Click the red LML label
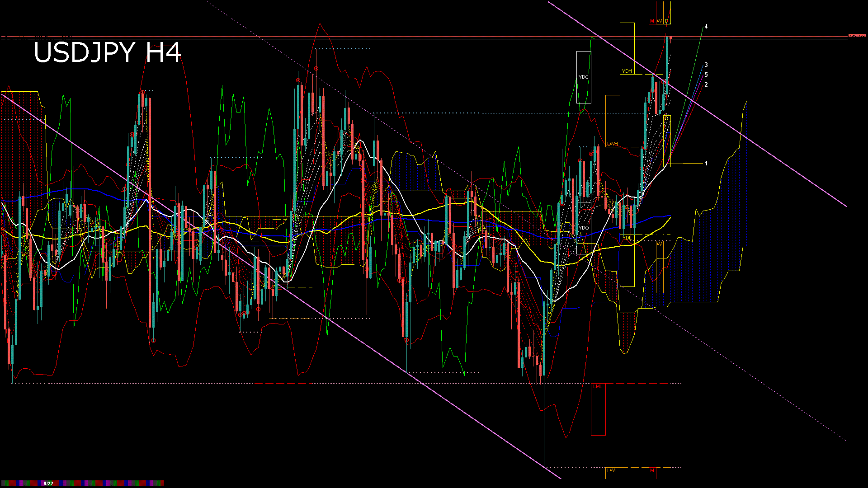The height and width of the screenshot is (488, 868). coord(598,387)
